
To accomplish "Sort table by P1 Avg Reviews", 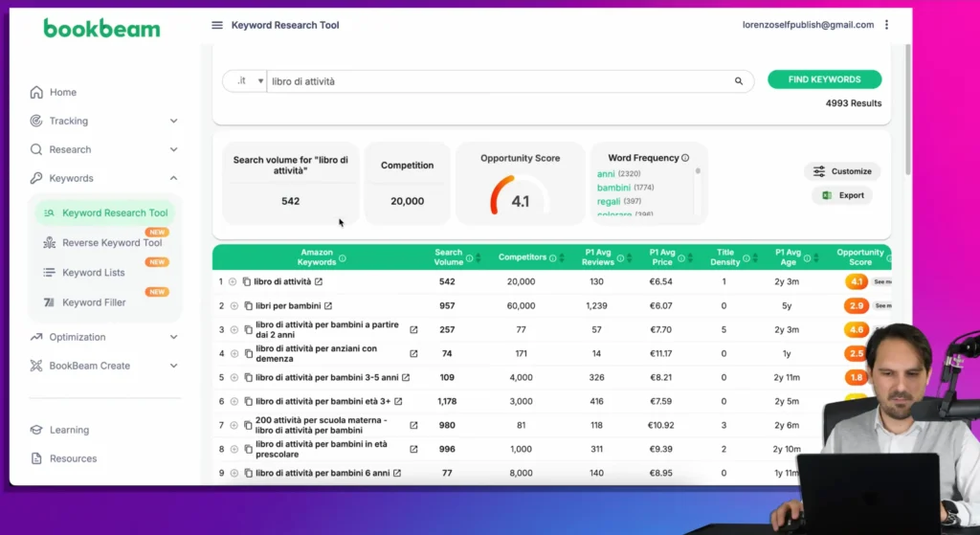I will (630, 258).
